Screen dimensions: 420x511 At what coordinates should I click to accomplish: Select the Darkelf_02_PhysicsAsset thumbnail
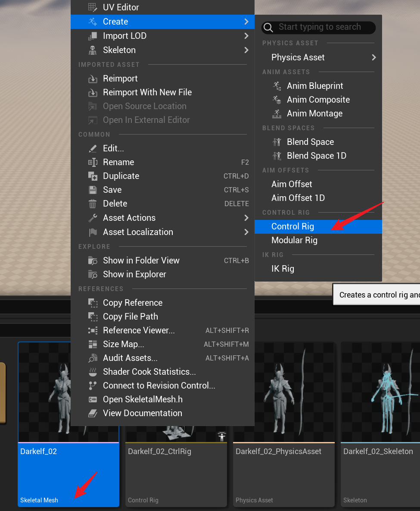[284, 392]
